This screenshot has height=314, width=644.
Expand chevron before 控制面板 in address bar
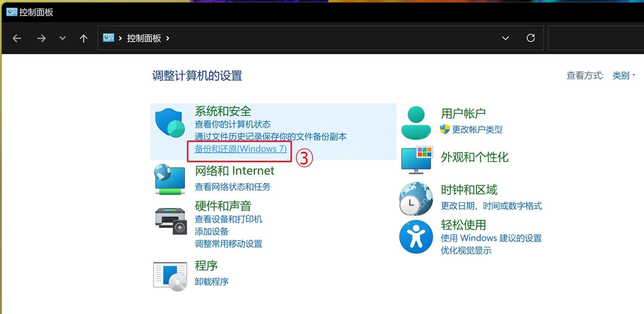click(120, 38)
